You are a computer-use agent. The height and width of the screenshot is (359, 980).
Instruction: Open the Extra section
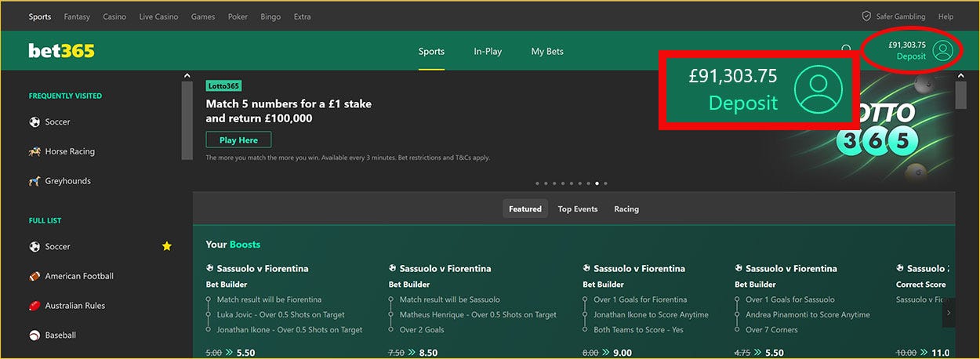[x=302, y=16]
